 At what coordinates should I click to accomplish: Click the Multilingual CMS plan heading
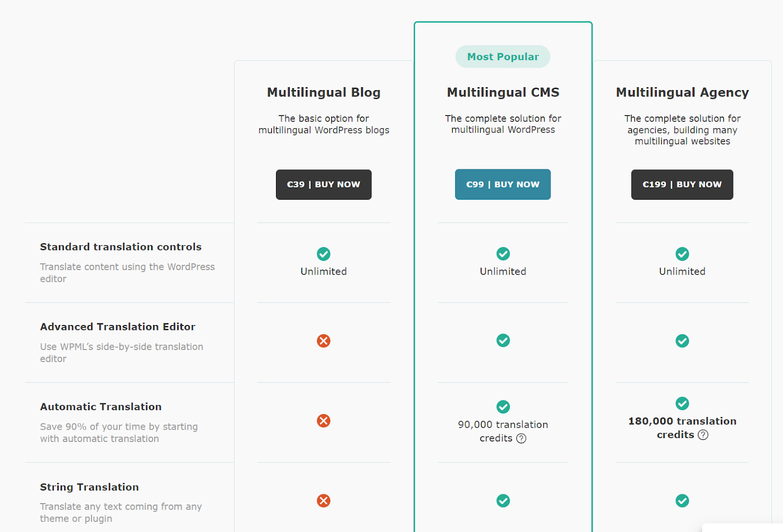[x=503, y=93]
